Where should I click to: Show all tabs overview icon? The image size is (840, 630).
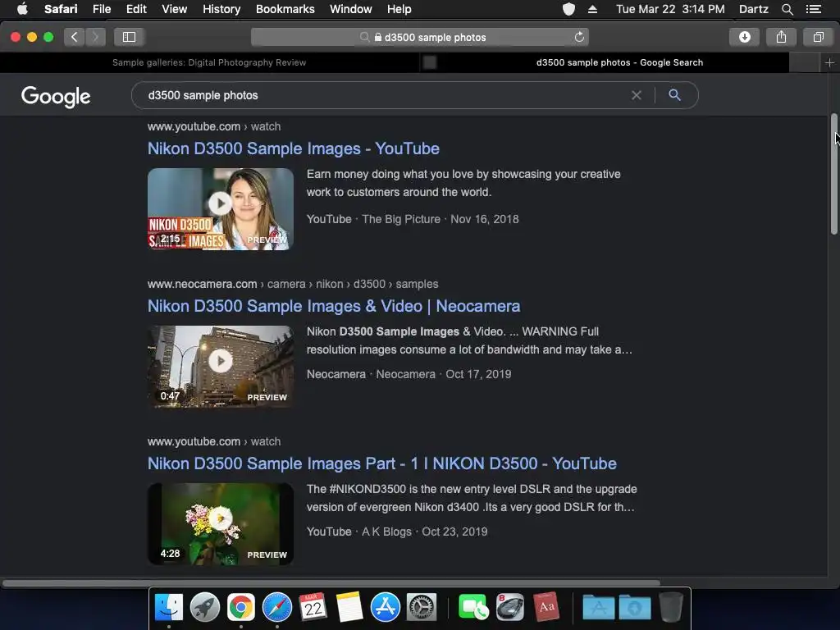click(x=818, y=37)
